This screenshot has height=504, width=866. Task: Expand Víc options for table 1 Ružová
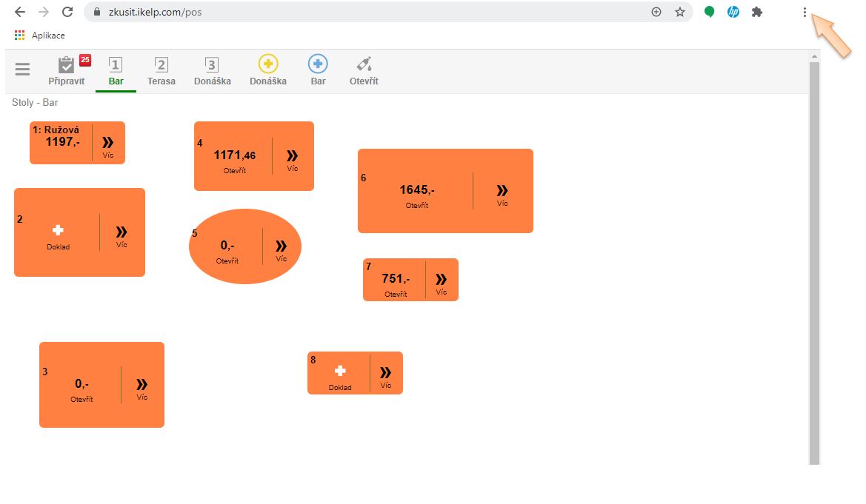tap(108, 145)
